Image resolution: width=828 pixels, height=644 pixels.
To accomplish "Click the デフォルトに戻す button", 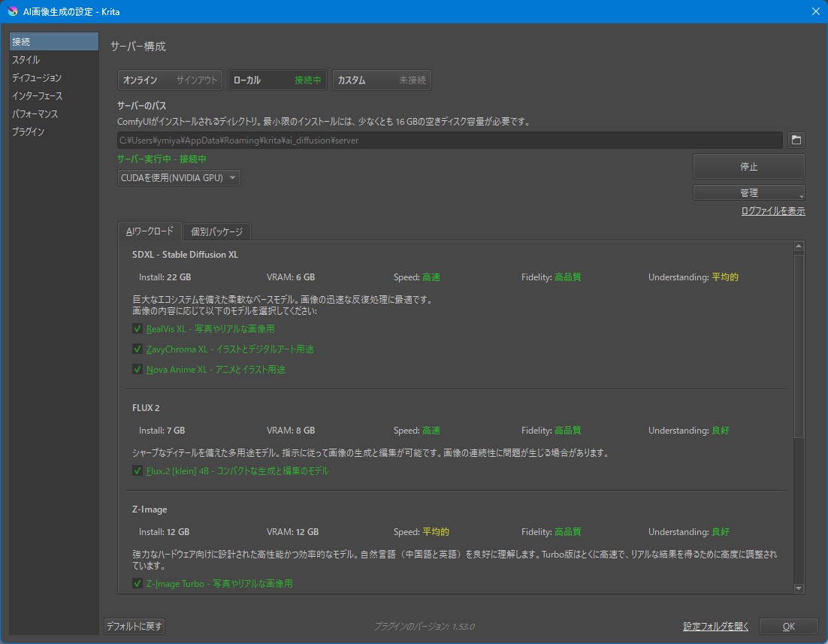I will coord(134,626).
